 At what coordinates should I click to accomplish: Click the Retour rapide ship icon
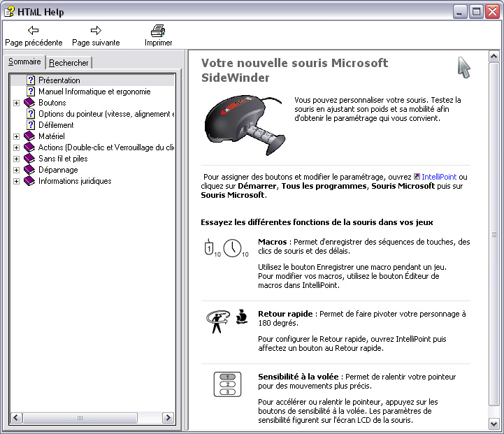click(x=242, y=317)
